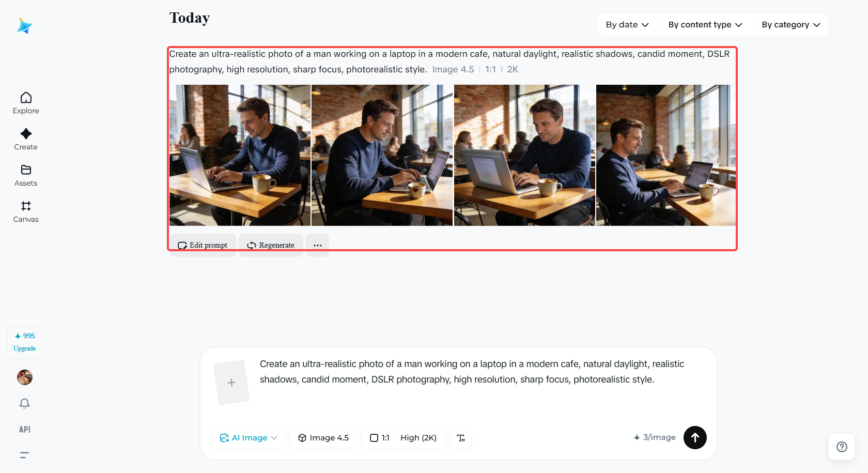Open the AI Image mode dropdown
This screenshot has height=473, width=868.
pyautogui.click(x=249, y=438)
